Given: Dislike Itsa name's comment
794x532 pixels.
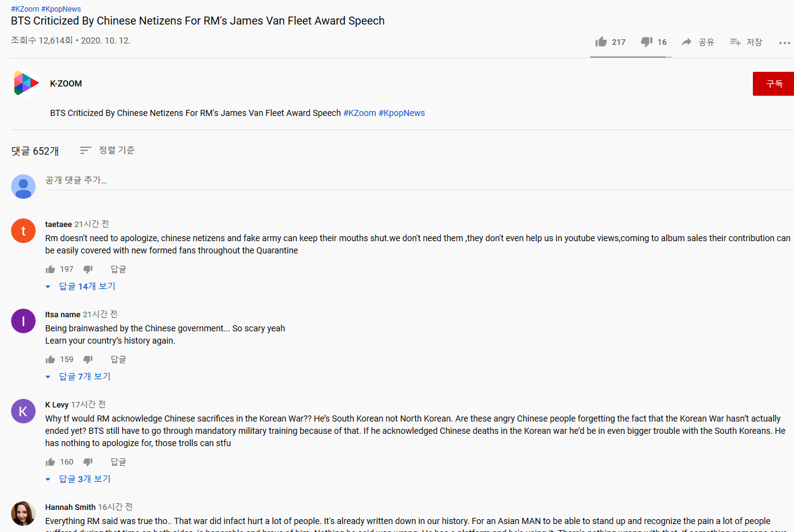Looking at the screenshot, I should [x=88, y=359].
